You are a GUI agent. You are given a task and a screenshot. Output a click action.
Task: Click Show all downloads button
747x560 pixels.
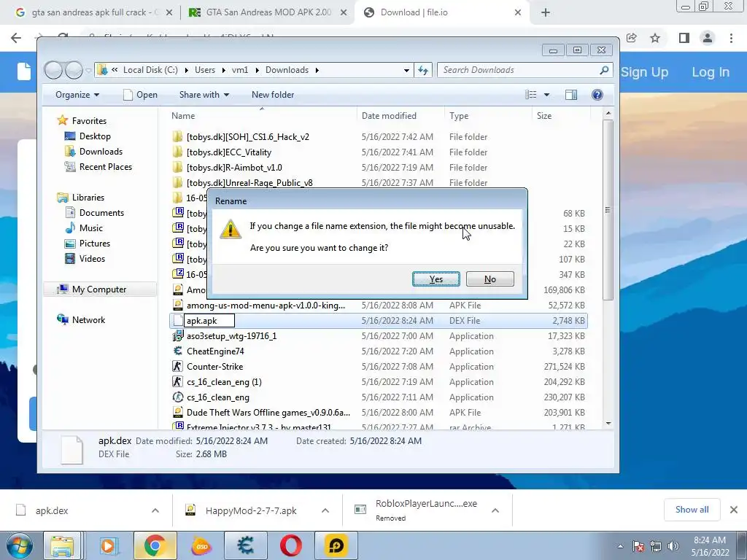click(x=692, y=510)
